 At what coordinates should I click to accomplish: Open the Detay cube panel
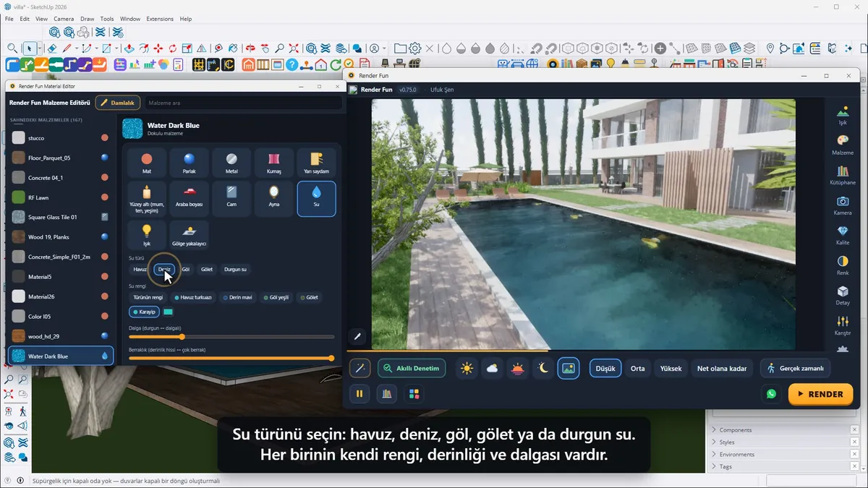coord(842,295)
